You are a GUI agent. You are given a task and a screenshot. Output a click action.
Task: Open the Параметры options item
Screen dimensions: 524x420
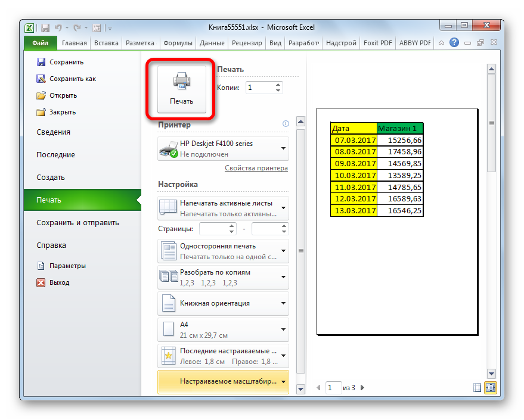[61, 266]
